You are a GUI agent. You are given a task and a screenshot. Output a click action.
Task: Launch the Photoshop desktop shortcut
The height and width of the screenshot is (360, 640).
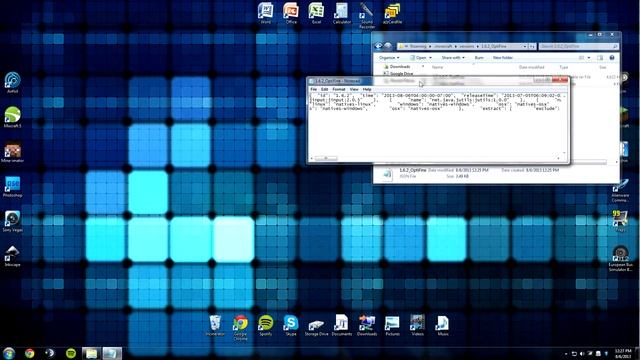[x=12, y=187]
